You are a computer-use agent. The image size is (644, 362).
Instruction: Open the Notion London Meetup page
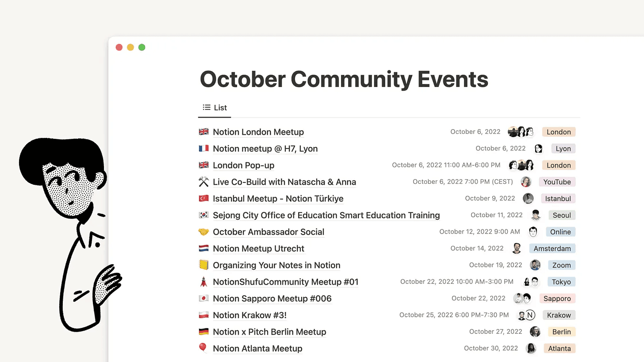(258, 132)
